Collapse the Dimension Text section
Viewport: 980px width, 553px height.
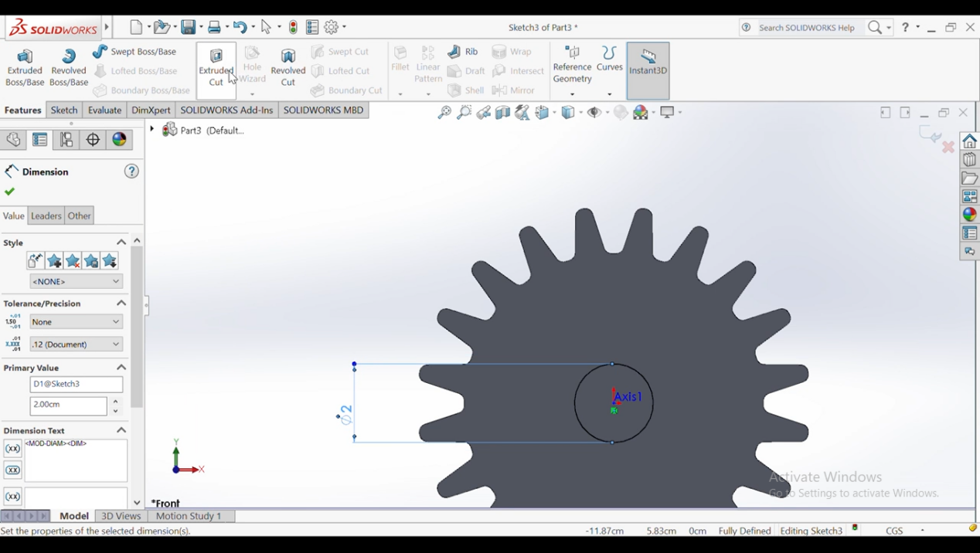121,430
